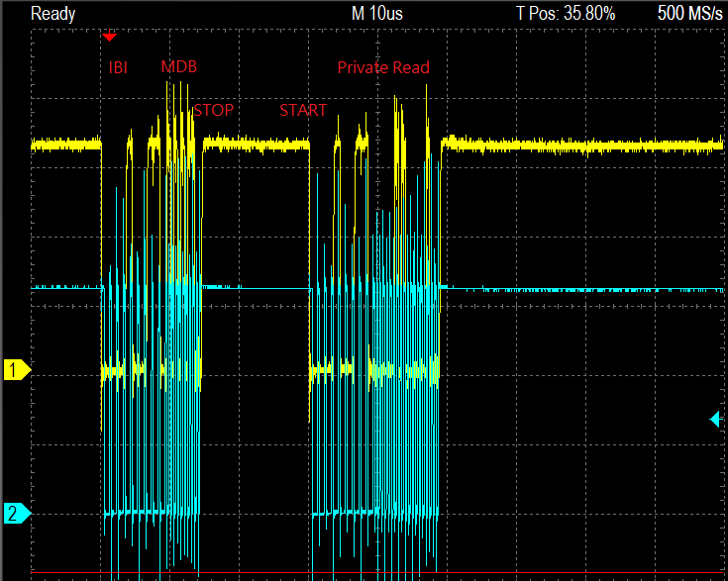
Task: Click the START annotation label
Action: [303, 111]
